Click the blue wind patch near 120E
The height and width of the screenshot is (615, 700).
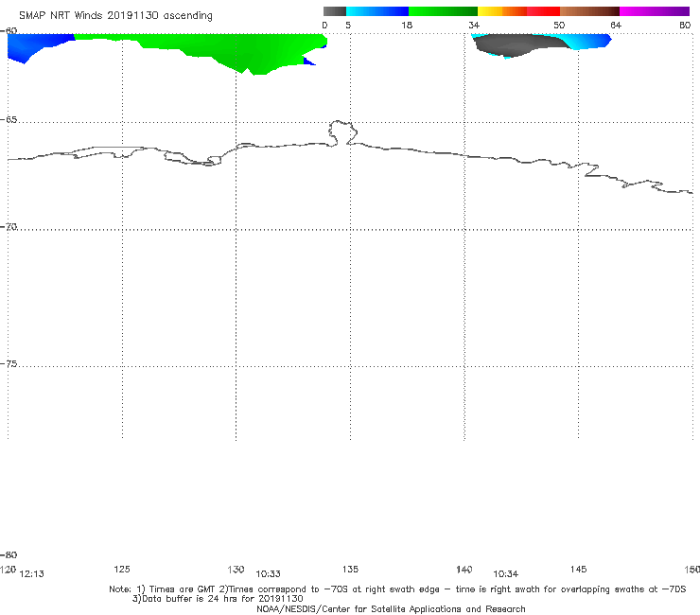tap(31, 45)
